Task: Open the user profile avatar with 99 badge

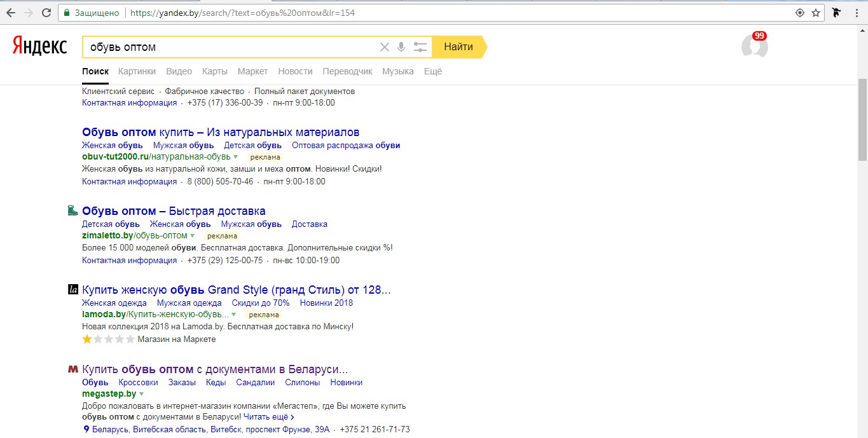Action: click(x=755, y=46)
